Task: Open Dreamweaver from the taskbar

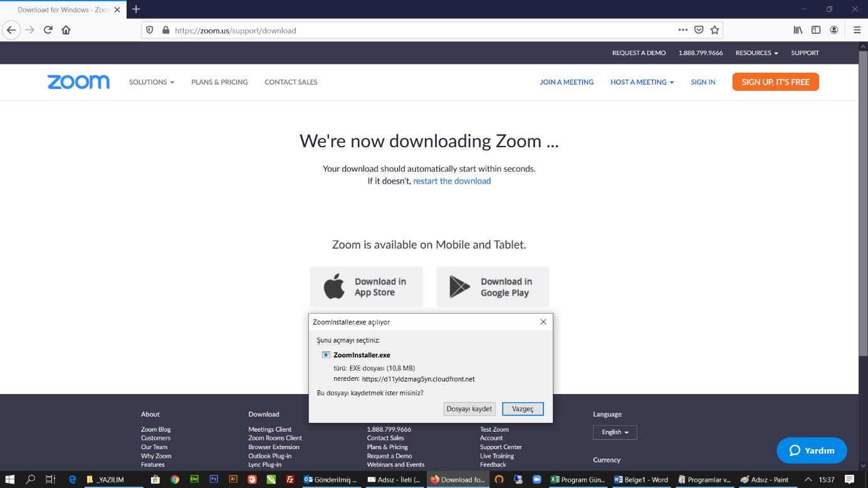Action: click(194, 479)
